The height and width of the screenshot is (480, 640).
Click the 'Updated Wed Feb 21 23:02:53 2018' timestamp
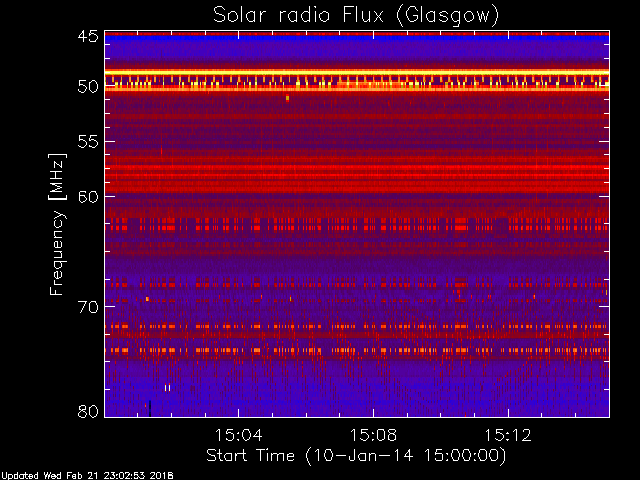click(87, 476)
